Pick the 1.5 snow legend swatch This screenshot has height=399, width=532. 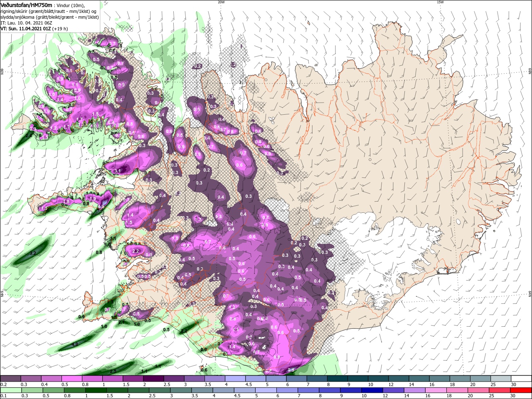pos(133,379)
